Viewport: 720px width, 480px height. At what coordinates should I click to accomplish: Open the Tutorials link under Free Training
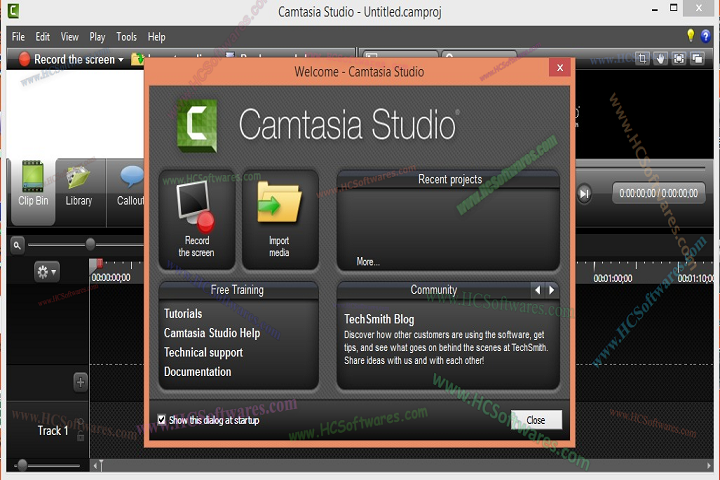[183, 314]
